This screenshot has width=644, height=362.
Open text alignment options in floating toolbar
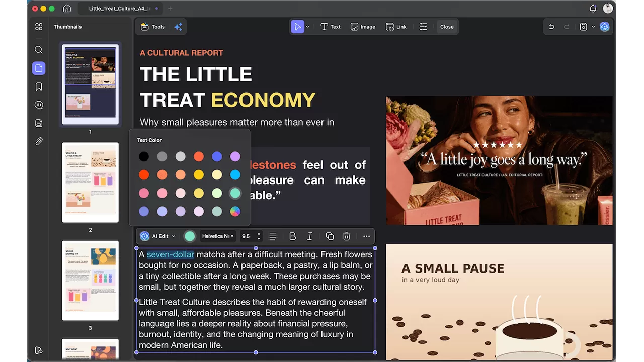point(273,236)
